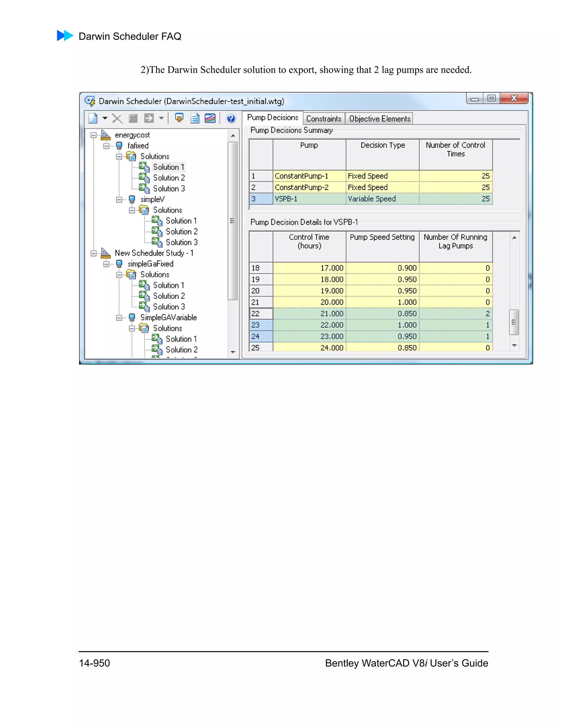Screen dimensions: 563x728
Task: Click the Variable Speed decision type cell
Action: click(x=383, y=199)
